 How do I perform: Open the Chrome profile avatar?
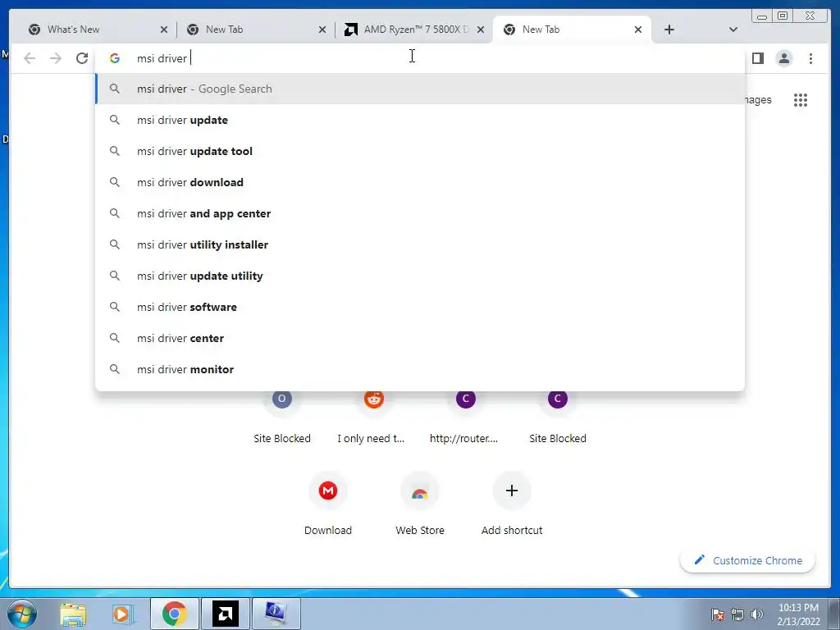783,58
